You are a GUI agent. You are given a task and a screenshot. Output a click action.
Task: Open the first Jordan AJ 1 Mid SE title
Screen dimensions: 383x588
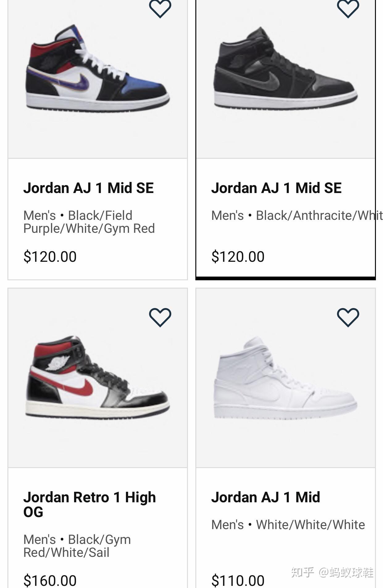[89, 188]
